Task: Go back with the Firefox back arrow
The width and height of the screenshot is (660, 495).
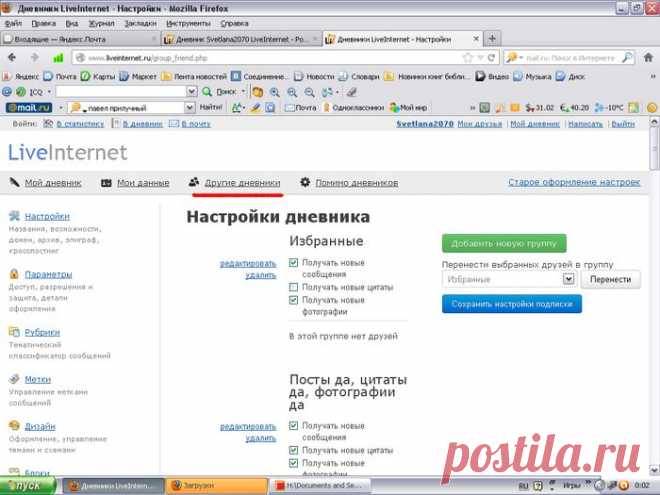Action: 12,58
